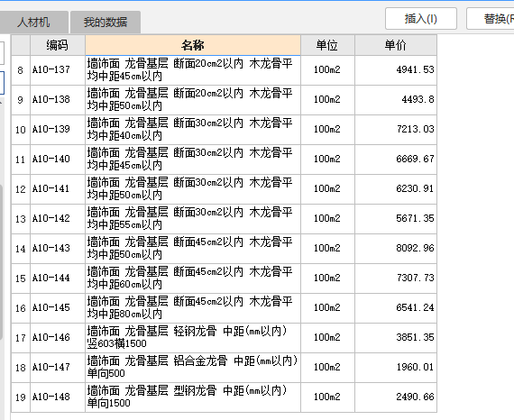Screen dimensions: 514x420
Task: Click the 单位 column header
Action: (327, 45)
